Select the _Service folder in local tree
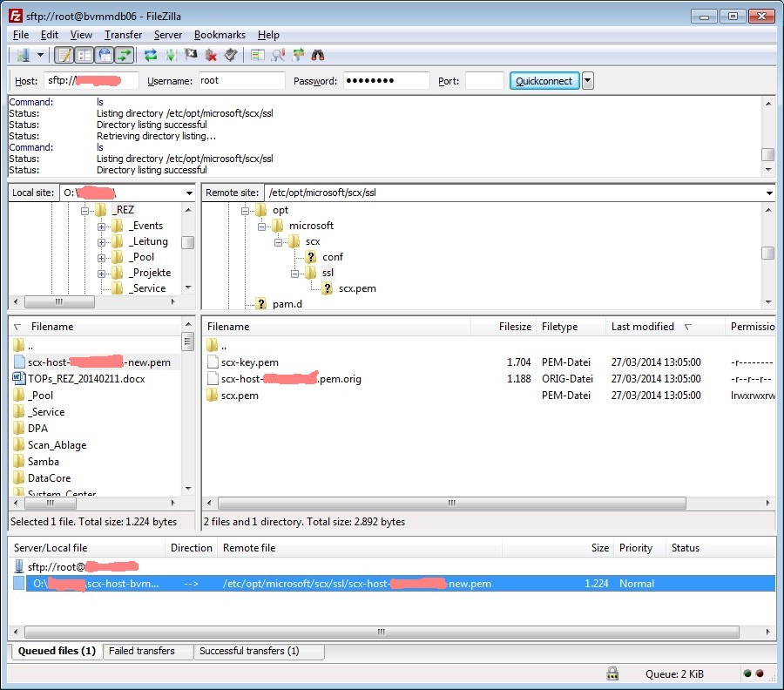784x690 pixels. tap(148, 288)
